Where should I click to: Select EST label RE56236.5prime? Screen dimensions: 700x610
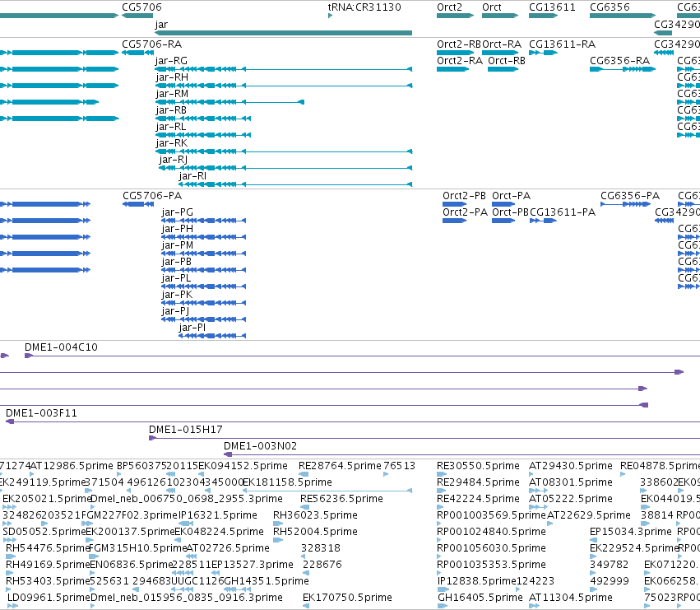pos(341,499)
